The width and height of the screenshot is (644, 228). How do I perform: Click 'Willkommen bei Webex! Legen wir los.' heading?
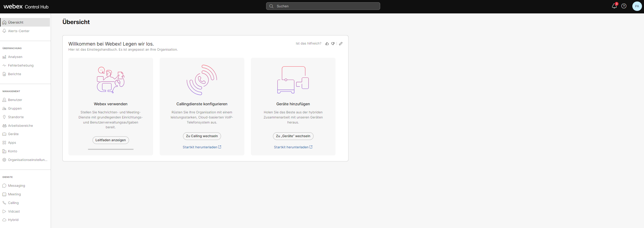point(111,44)
